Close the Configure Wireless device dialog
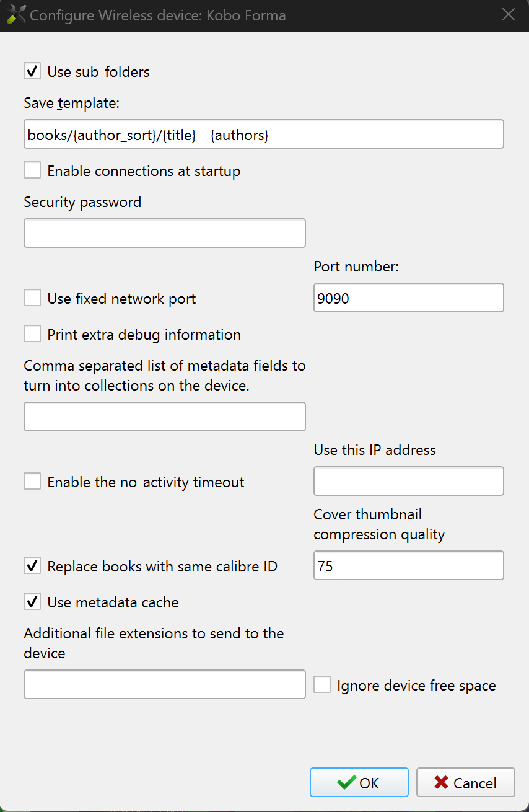This screenshot has height=812, width=529. 508,15
